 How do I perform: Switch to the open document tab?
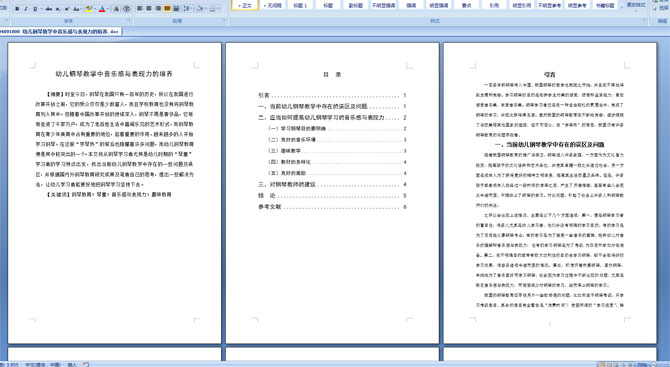(61, 32)
